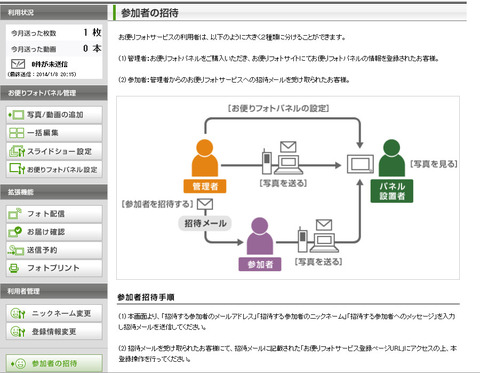Open フォト配信 in the sidebar
Screen dimensions: 480x373
click(54, 214)
